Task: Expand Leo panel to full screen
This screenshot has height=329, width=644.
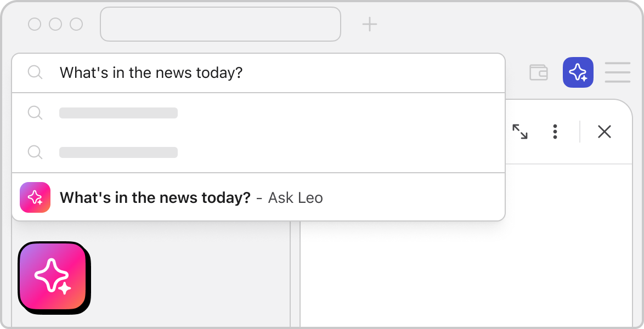Action: pyautogui.click(x=520, y=132)
